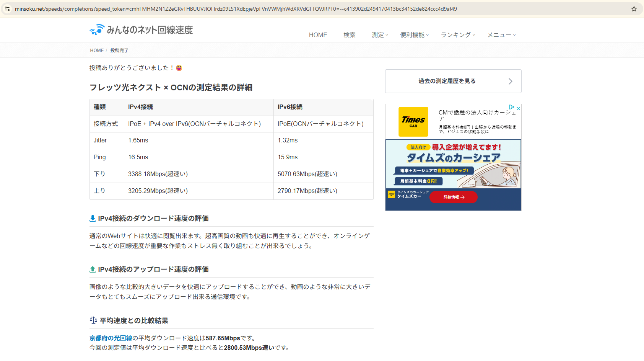Open site information icon in address bar
This screenshot has width=644, height=361.
[x=7, y=9]
